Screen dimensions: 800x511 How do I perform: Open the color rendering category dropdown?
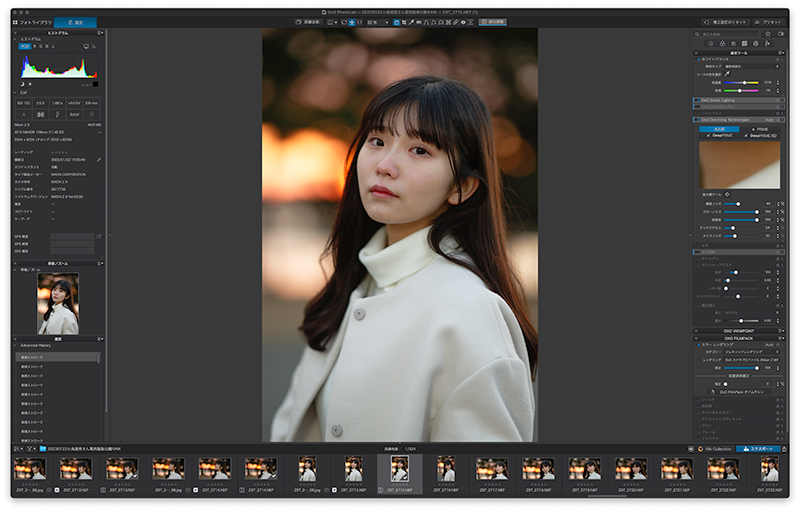pyautogui.click(x=752, y=352)
